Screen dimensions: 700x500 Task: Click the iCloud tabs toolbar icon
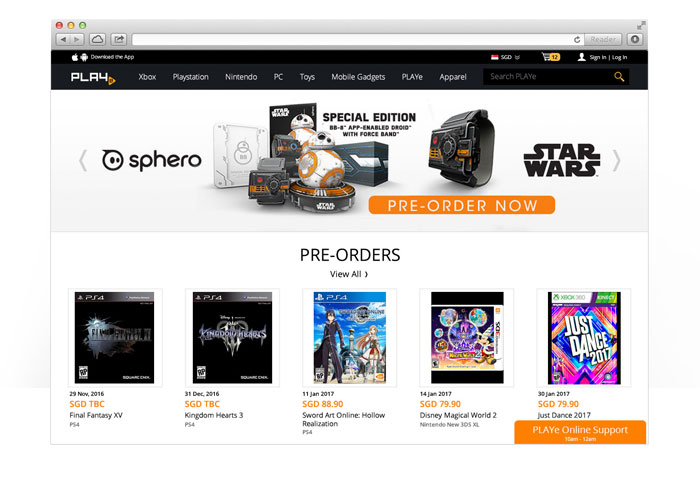point(97,39)
